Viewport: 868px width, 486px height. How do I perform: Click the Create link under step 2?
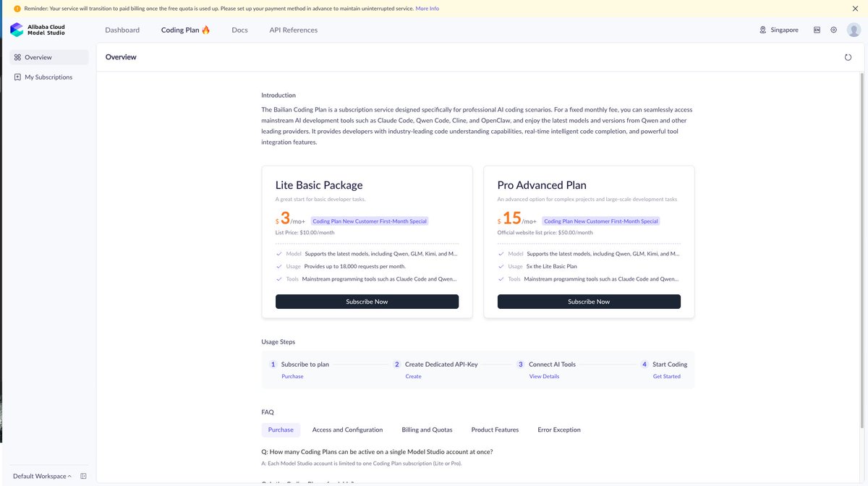[413, 376]
